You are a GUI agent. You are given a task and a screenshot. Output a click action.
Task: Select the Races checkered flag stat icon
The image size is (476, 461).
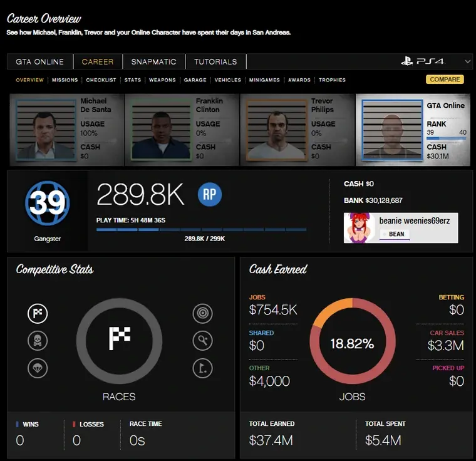point(38,314)
